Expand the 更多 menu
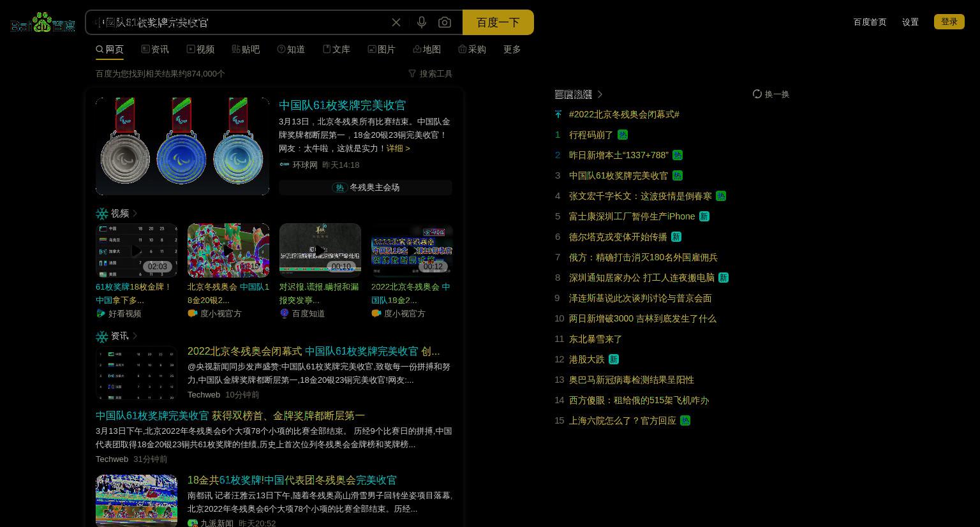This screenshot has width=980, height=527. tap(512, 49)
